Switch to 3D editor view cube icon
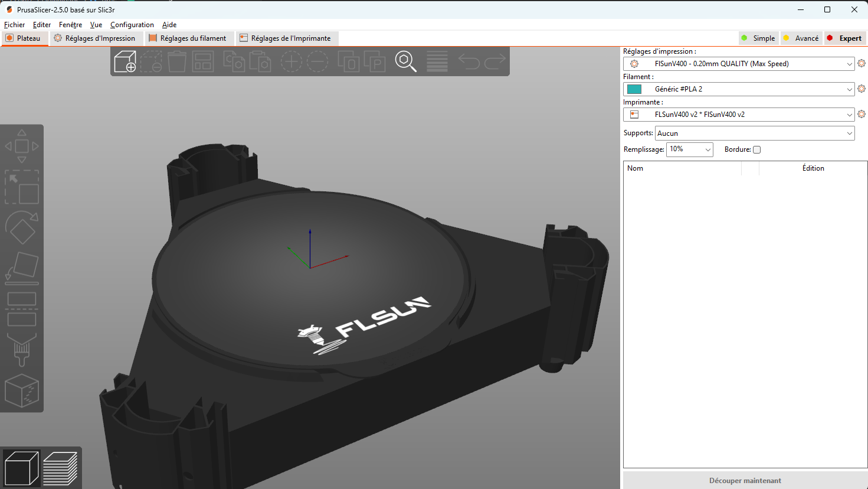The height and width of the screenshot is (489, 868). 21,468
